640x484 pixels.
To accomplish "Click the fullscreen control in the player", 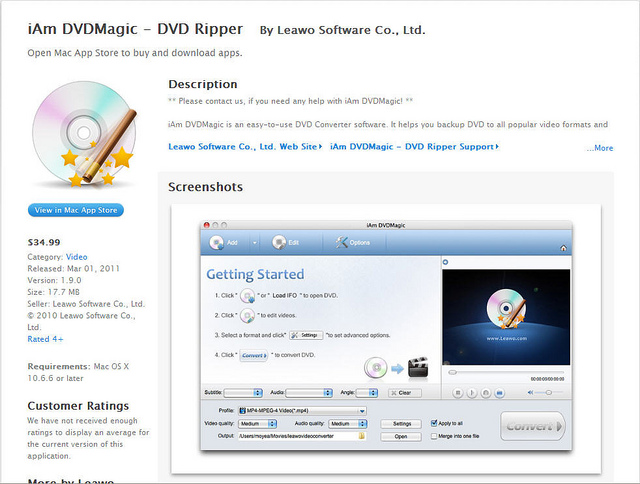I will pos(499,393).
